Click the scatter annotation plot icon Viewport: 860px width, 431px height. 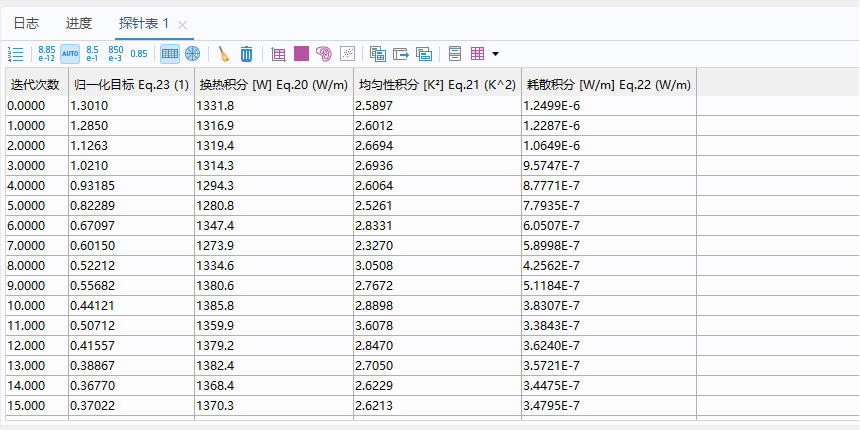pos(347,53)
